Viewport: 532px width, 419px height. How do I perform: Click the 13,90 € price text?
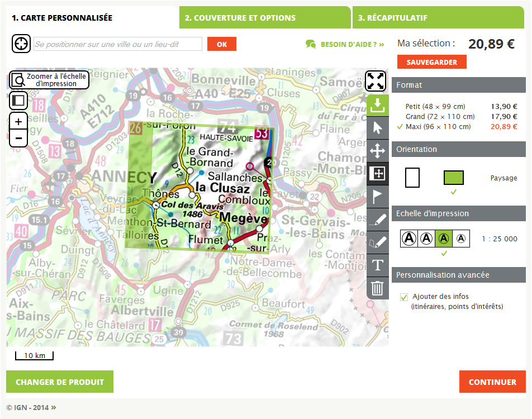504,107
